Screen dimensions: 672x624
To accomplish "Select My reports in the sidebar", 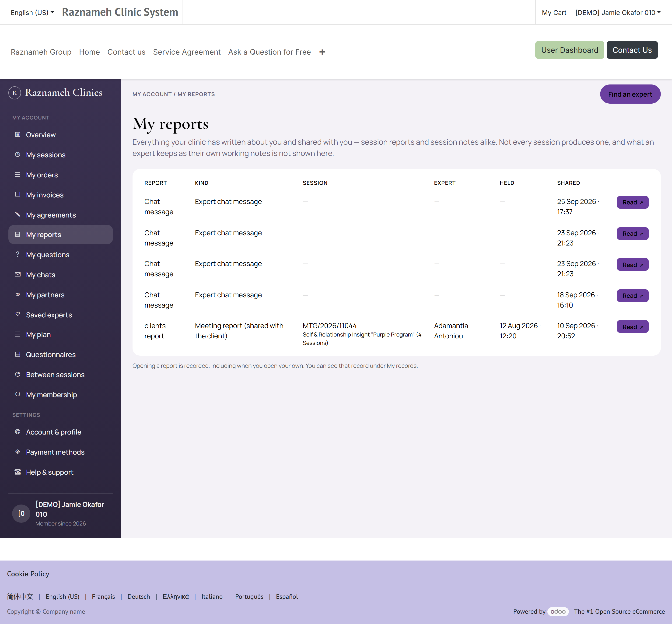I will click(61, 235).
